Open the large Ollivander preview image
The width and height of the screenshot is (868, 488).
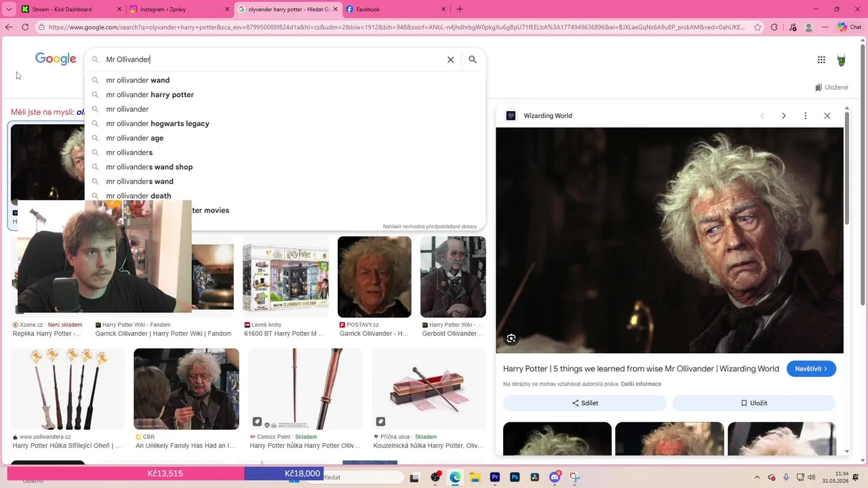point(669,240)
